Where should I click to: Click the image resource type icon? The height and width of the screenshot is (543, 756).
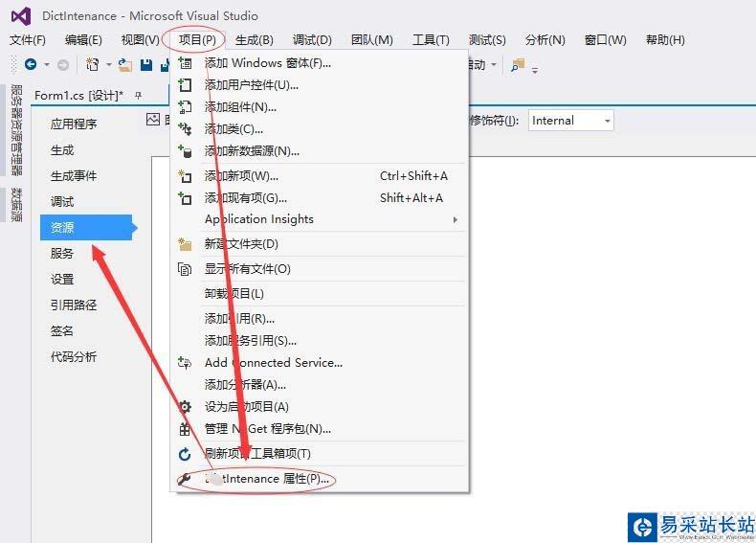point(153,119)
